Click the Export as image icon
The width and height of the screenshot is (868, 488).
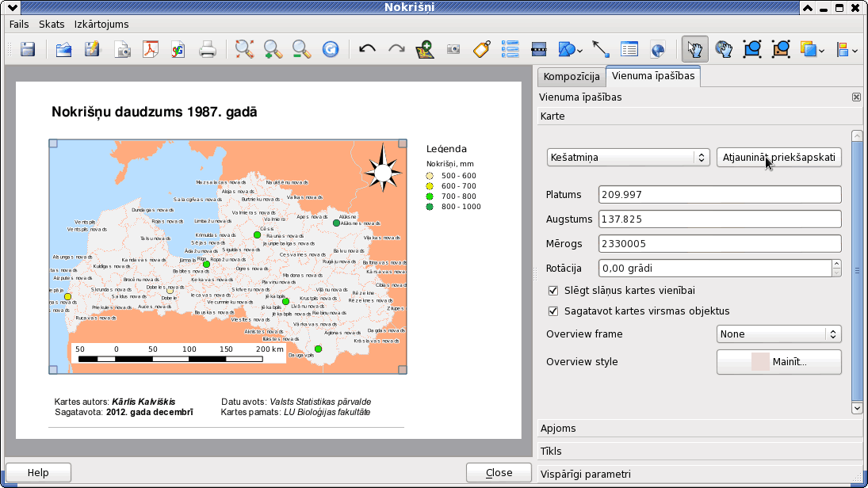tap(122, 49)
